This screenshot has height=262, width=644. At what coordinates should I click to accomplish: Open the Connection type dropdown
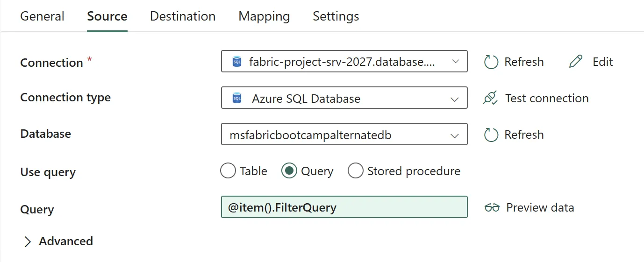pyautogui.click(x=344, y=98)
